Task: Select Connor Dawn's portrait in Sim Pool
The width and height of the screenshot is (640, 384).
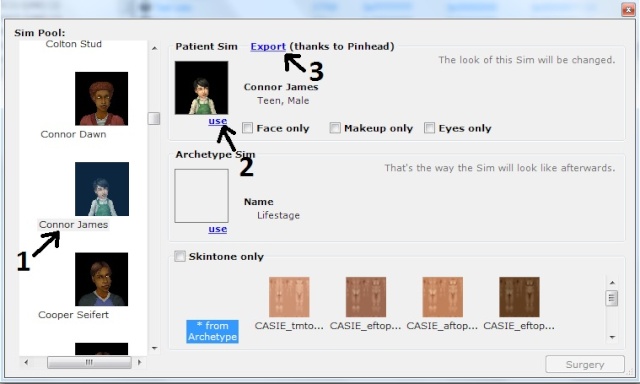Action: 102,98
